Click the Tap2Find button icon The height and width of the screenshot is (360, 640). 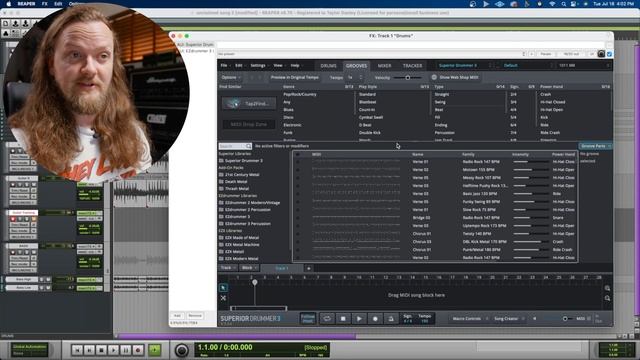click(x=234, y=104)
